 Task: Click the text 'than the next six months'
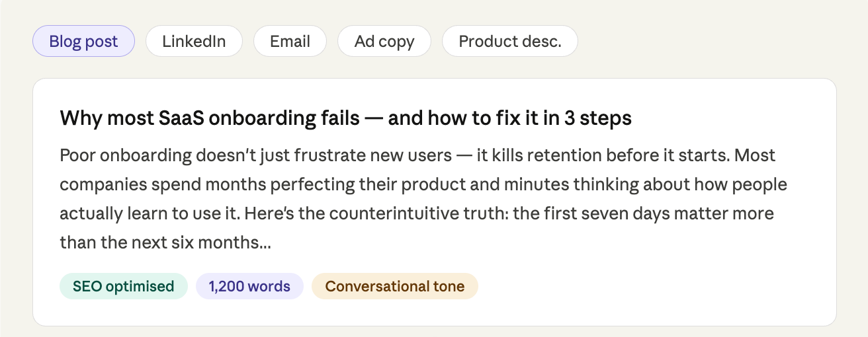point(160,243)
